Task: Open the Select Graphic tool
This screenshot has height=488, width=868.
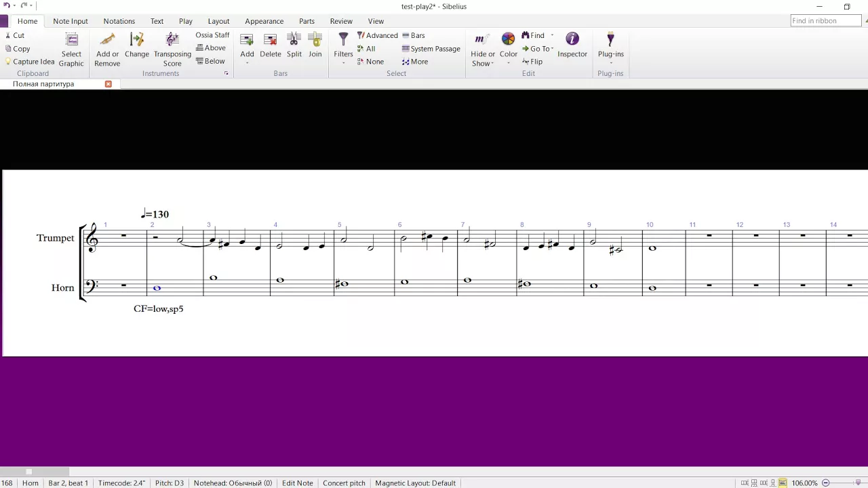Action: [x=71, y=49]
